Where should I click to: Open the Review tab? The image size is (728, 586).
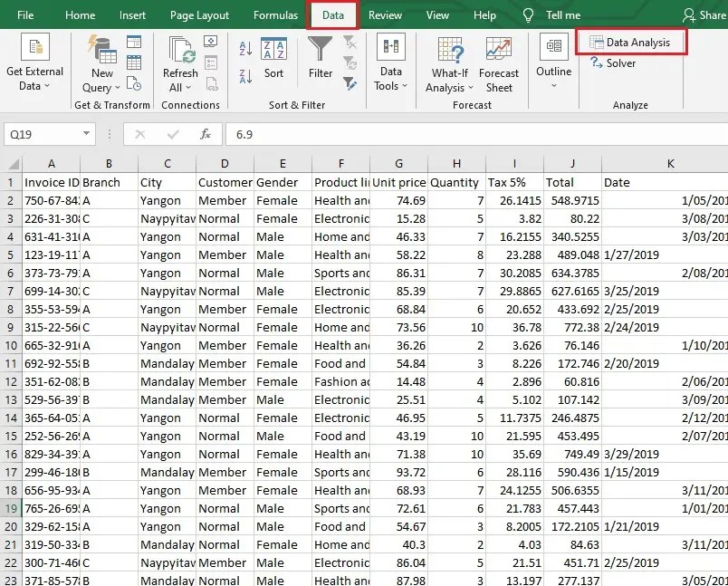[x=386, y=14]
